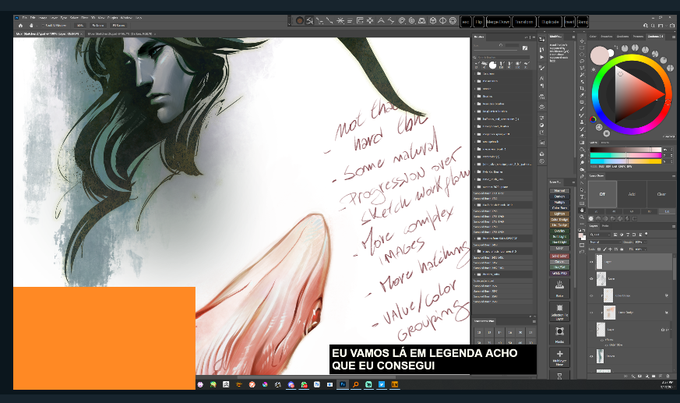Click the Home icon in options bar

pyautogui.click(x=20, y=26)
